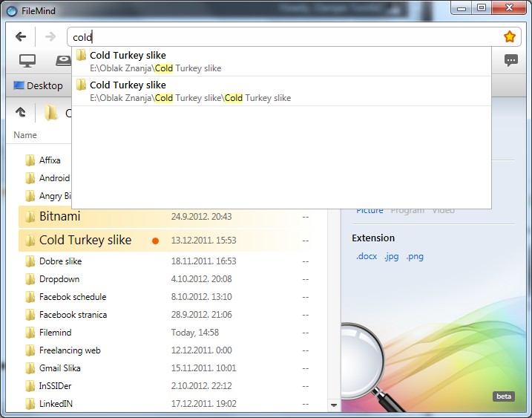Screen dimensions: 532x418
Task: Filter by .png extension
Action: pyautogui.click(x=415, y=257)
